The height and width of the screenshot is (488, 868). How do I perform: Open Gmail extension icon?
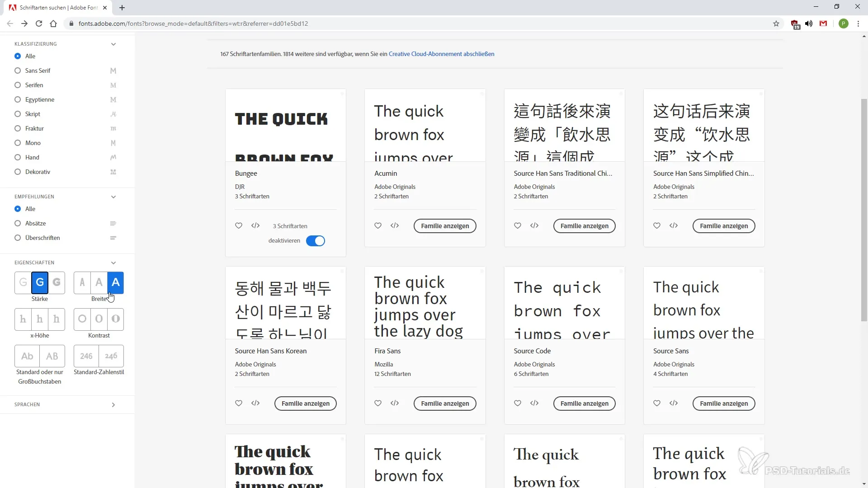coord(823,23)
